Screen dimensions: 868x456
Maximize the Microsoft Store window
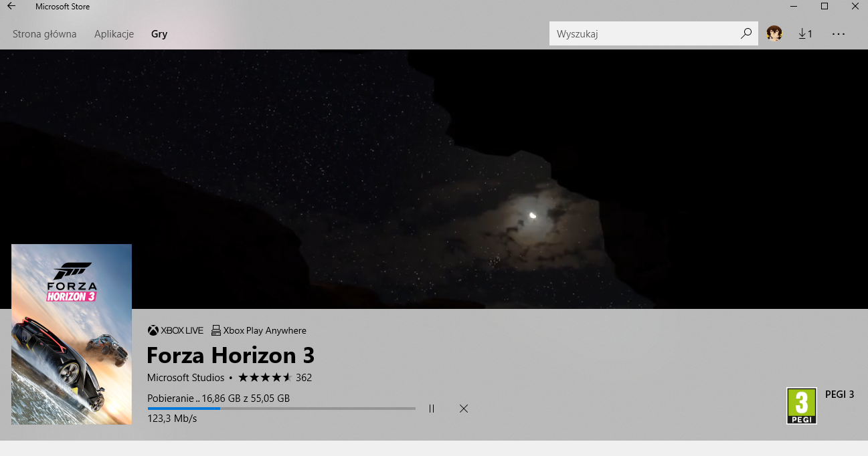coord(824,7)
